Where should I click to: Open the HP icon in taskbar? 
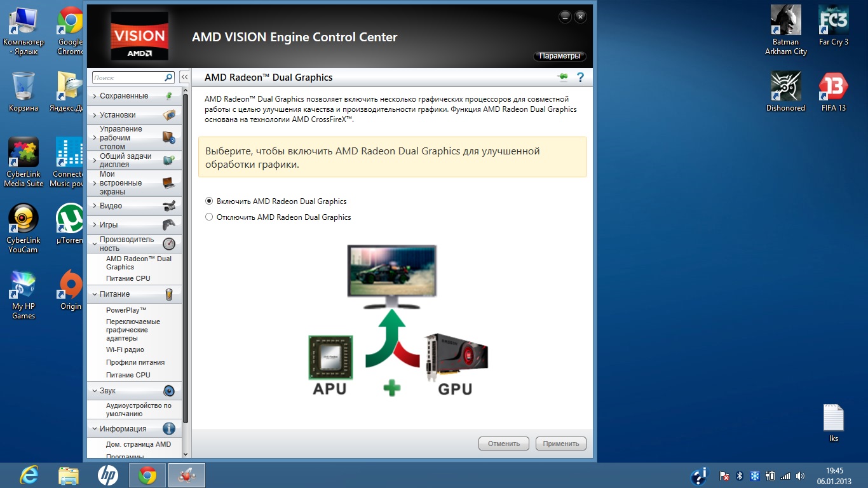pos(108,475)
